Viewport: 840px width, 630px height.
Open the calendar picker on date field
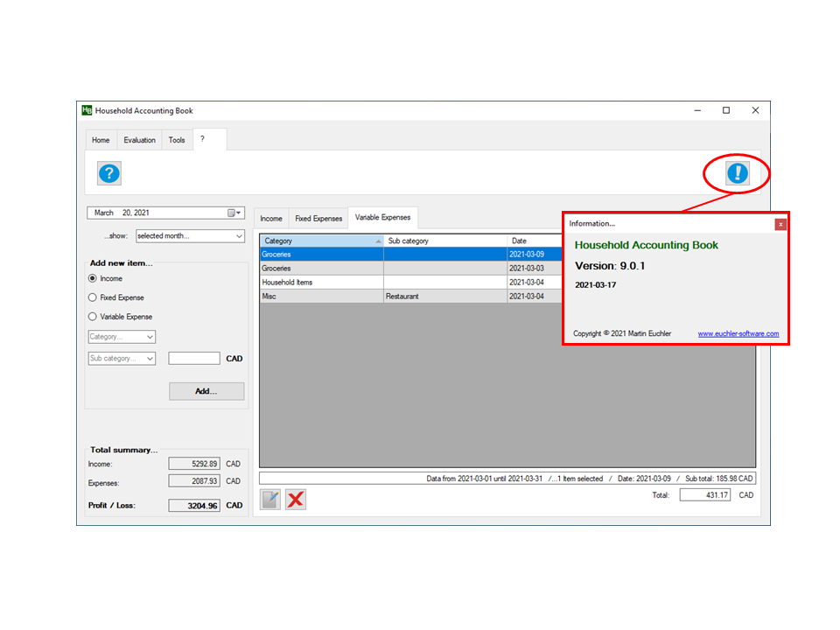[234, 213]
